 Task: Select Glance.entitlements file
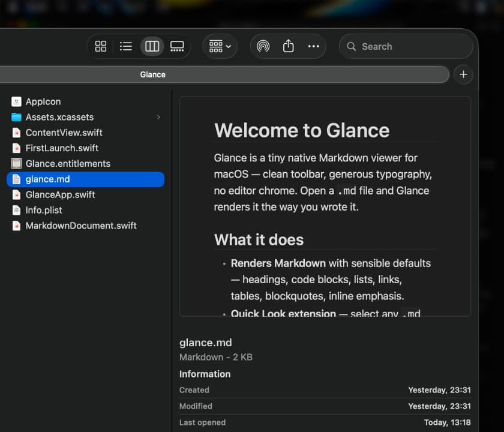pyautogui.click(x=85, y=164)
